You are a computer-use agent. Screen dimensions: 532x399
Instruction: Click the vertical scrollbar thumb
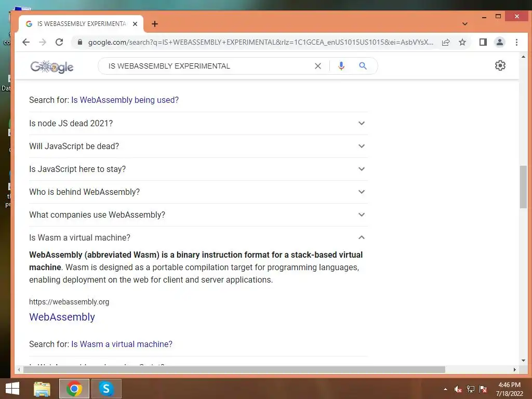click(523, 187)
